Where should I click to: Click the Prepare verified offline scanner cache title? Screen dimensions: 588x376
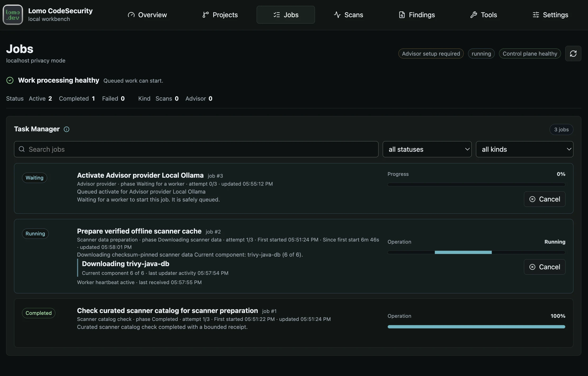139,231
